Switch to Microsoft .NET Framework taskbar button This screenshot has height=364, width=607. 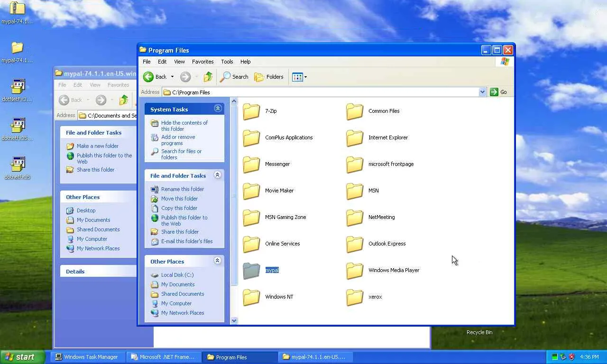point(164,357)
